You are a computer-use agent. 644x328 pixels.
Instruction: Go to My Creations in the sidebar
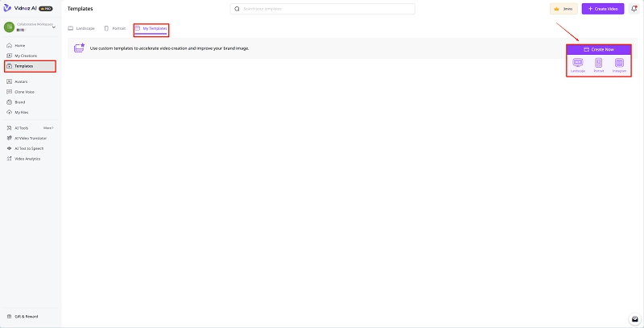tap(26, 56)
